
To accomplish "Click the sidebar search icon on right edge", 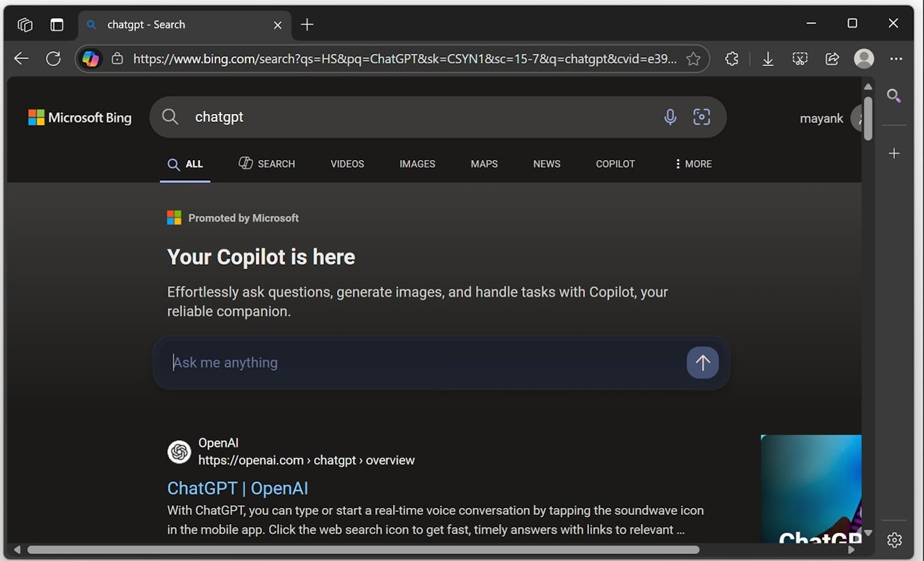I will pyautogui.click(x=894, y=96).
